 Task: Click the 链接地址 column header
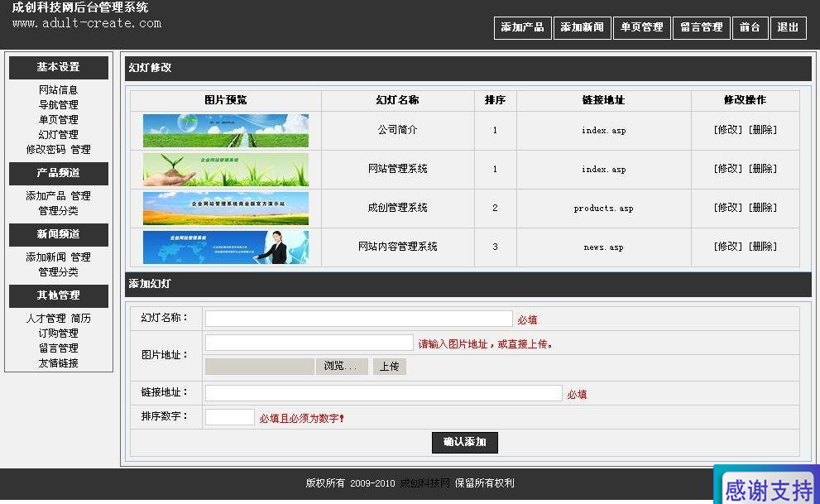tap(603, 100)
